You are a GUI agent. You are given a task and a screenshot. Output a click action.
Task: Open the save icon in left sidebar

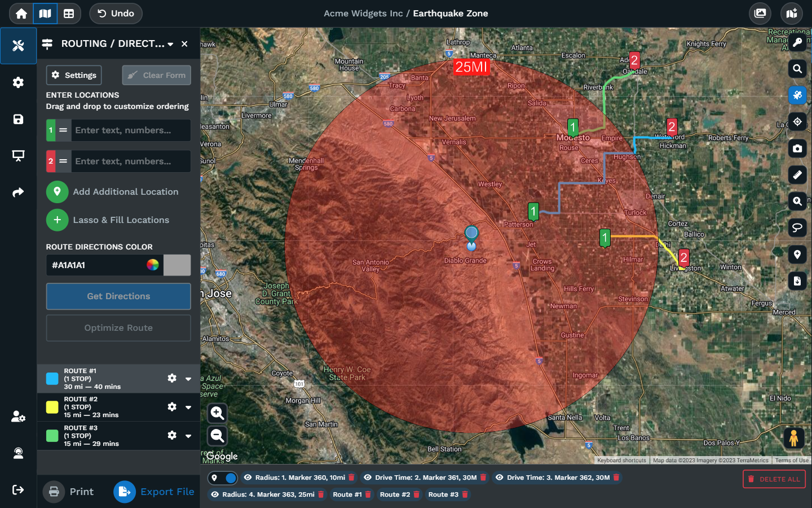coord(18,119)
